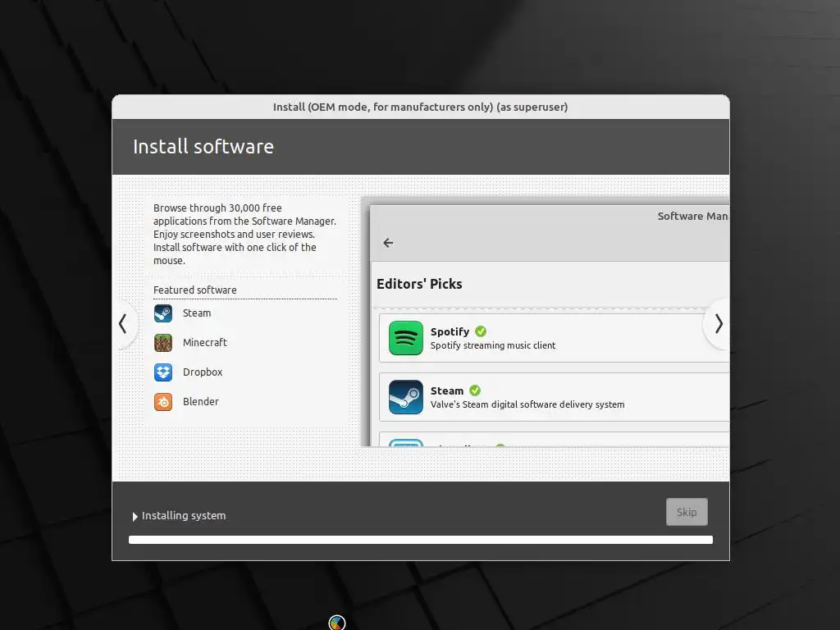This screenshot has width=840, height=630.
Task: Click the green check badge beside Steam
Action: (475, 390)
